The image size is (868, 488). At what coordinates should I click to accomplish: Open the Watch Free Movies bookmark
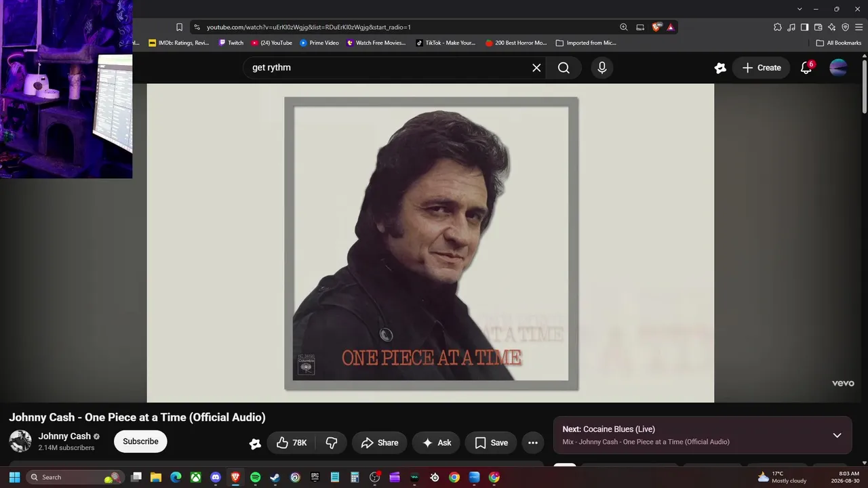tap(376, 43)
